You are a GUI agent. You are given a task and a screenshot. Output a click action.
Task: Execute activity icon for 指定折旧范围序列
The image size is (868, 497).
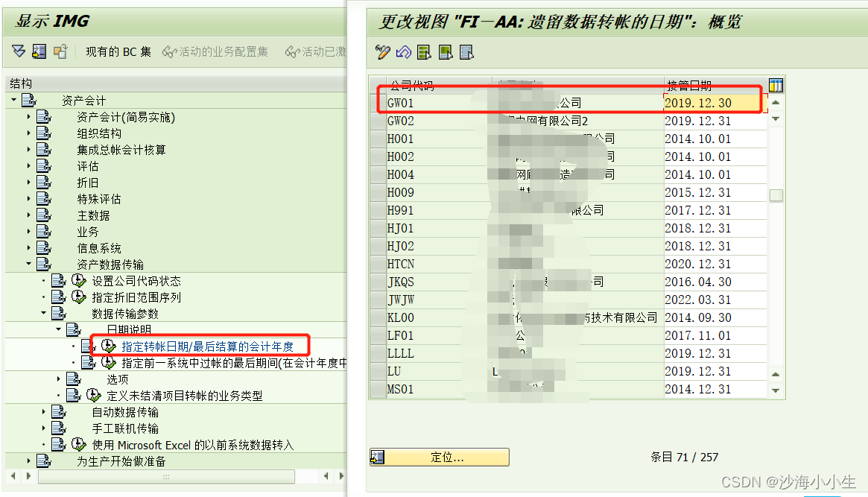point(79,297)
